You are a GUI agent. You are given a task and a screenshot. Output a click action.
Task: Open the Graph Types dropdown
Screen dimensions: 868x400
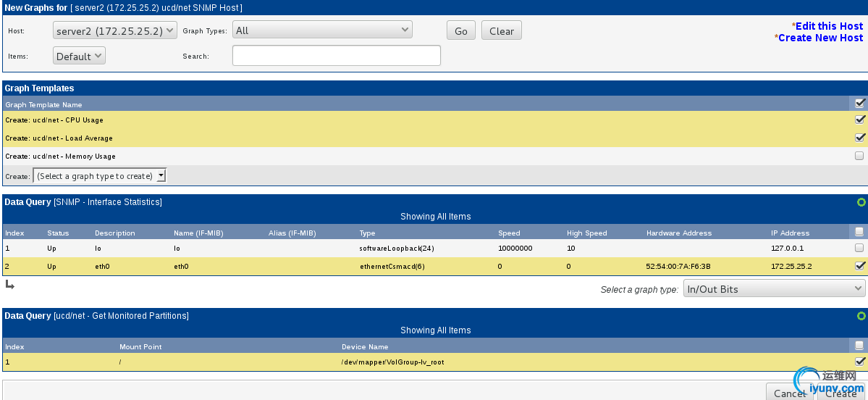323,30
